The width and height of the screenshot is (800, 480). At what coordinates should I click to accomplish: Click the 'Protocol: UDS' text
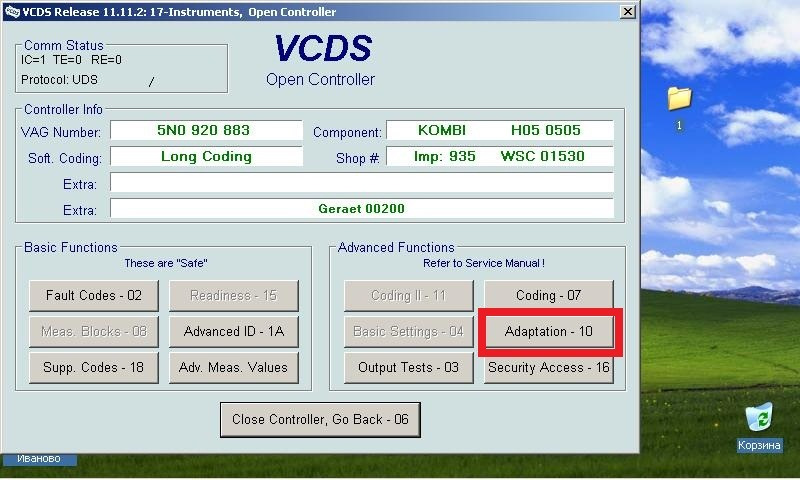pyautogui.click(x=59, y=80)
